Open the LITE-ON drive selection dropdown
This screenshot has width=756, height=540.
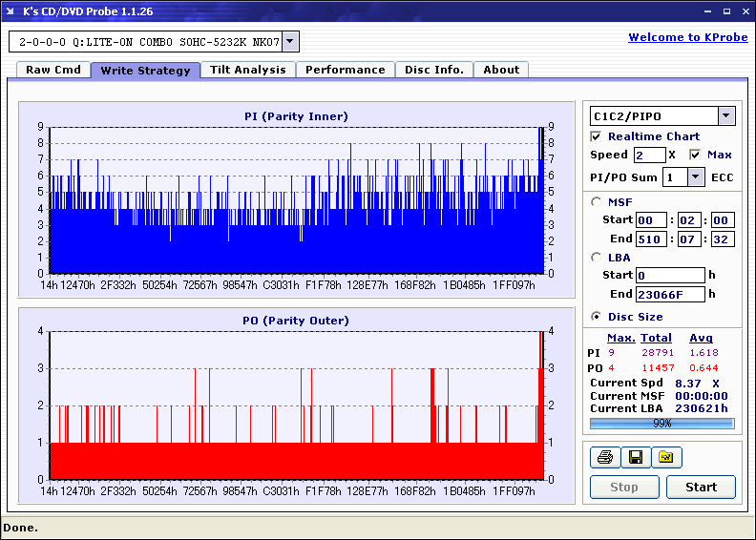click(290, 42)
